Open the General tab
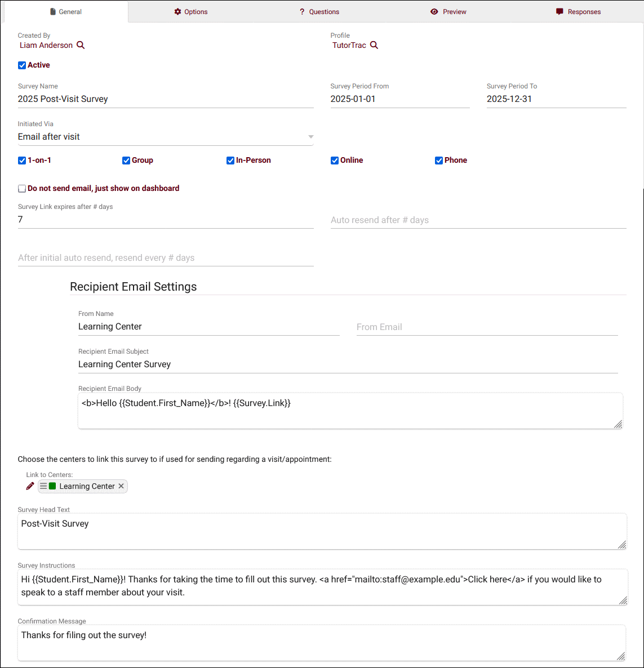The image size is (644, 668). tap(65, 11)
